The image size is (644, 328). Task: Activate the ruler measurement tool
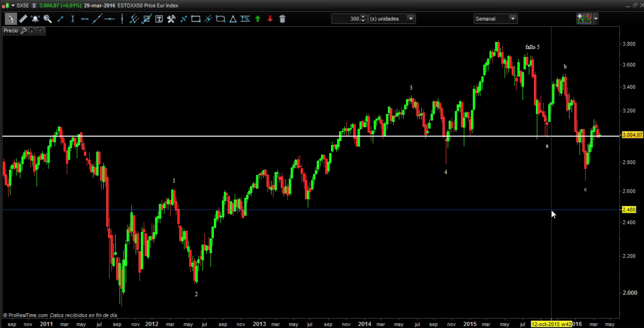coord(23,19)
